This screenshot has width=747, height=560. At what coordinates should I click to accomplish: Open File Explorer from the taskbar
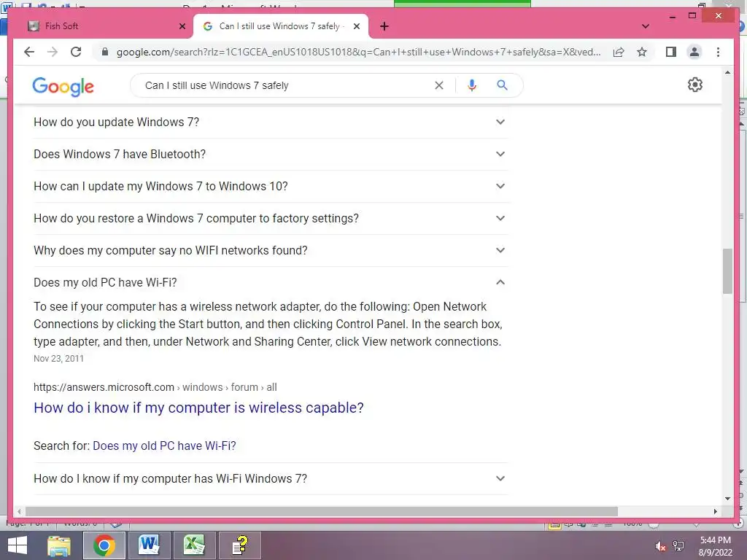59,545
